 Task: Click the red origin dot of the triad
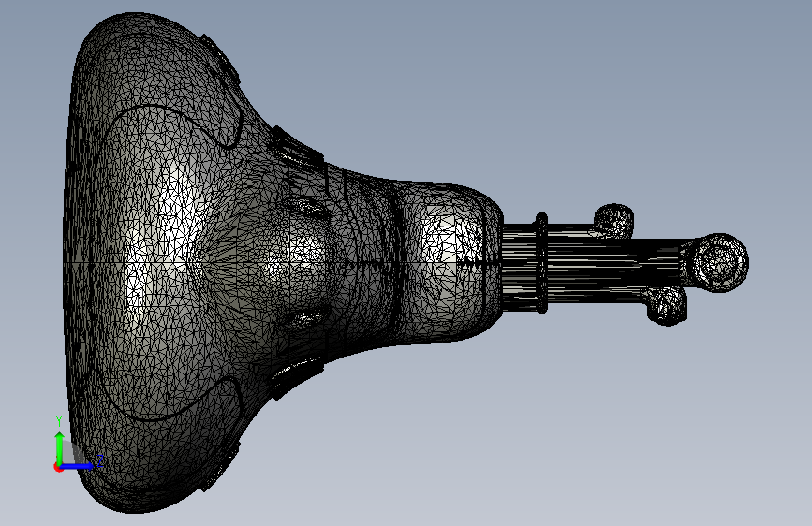coord(58,467)
